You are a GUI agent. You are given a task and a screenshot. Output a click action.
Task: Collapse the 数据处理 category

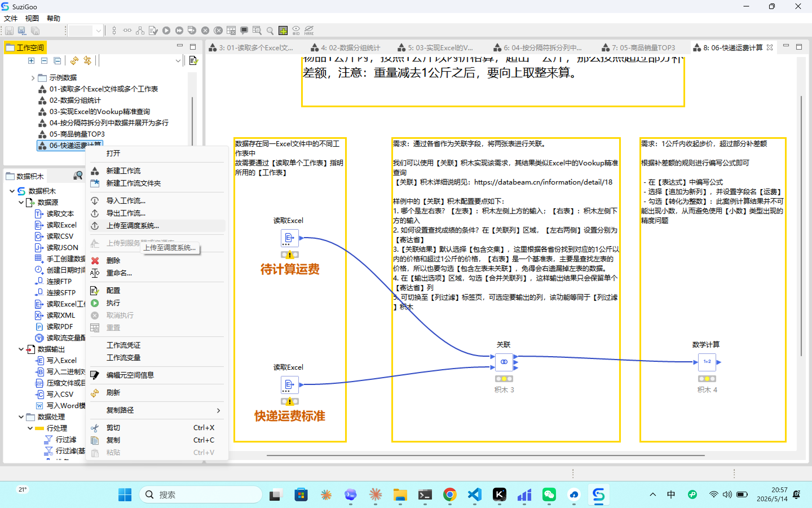21,417
